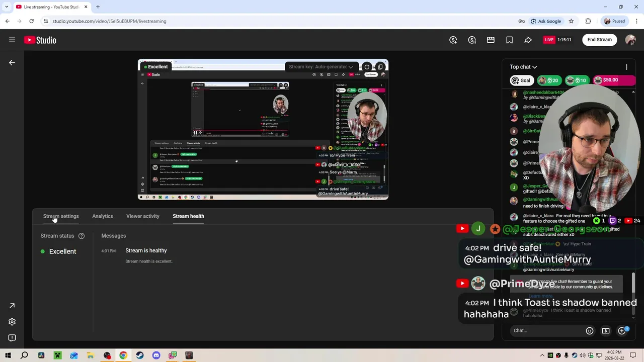Image resolution: width=644 pixels, height=362 pixels.
Task: Reset the stream key with the refresh icon
Action: 367,67
